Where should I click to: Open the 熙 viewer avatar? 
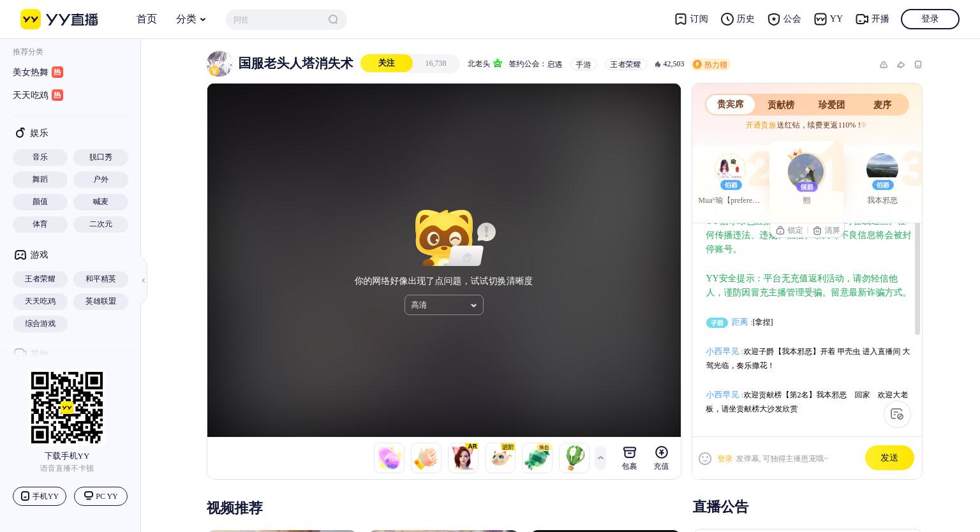pyautogui.click(x=806, y=172)
